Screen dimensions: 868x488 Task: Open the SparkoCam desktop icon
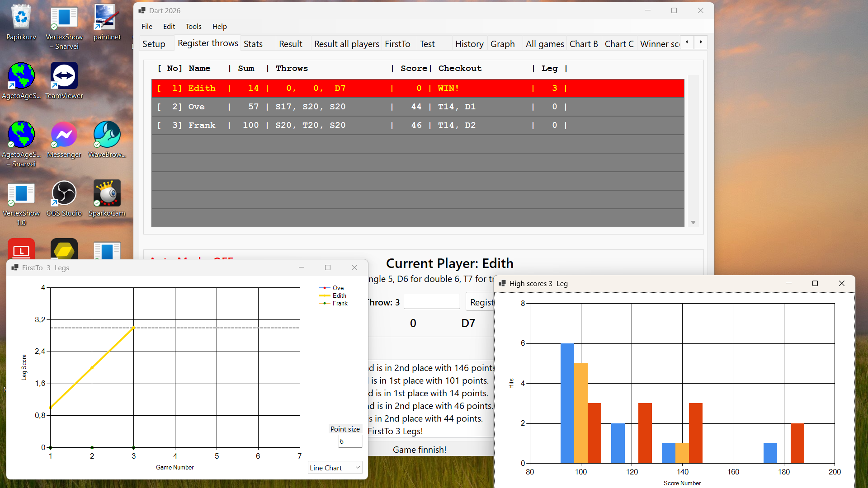[x=107, y=194]
